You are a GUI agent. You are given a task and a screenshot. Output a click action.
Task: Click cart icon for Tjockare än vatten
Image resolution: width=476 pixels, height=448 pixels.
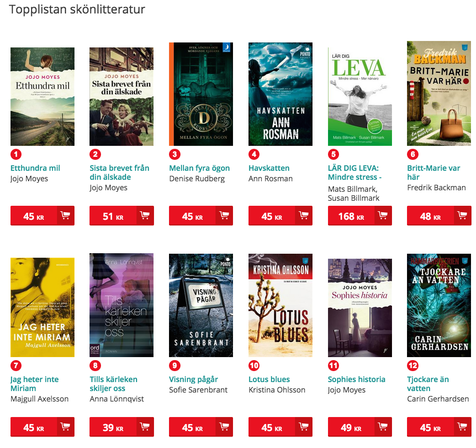click(x=462, y=427)
